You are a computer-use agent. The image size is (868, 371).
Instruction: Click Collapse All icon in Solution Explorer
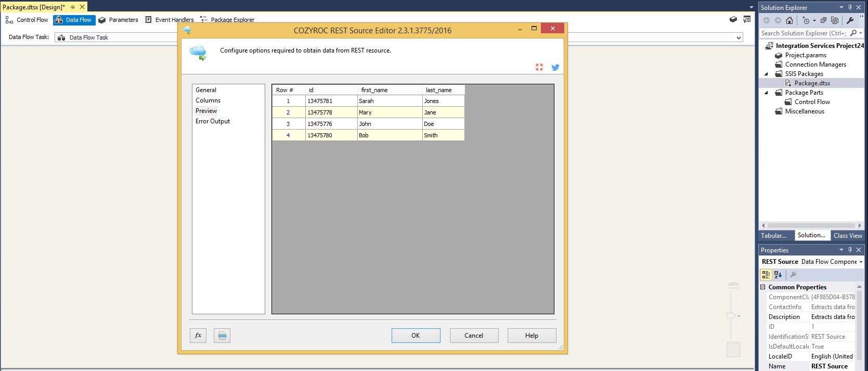pos(823,20)
